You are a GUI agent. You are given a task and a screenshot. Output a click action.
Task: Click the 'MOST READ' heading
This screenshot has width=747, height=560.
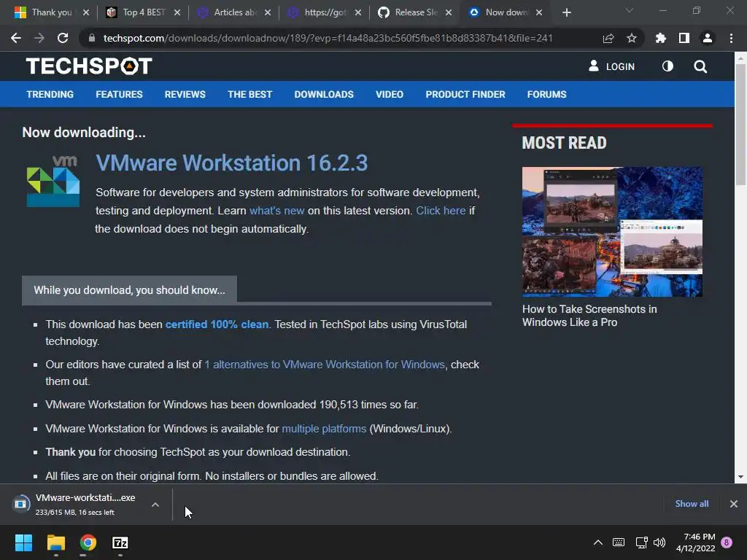point(564,143)
